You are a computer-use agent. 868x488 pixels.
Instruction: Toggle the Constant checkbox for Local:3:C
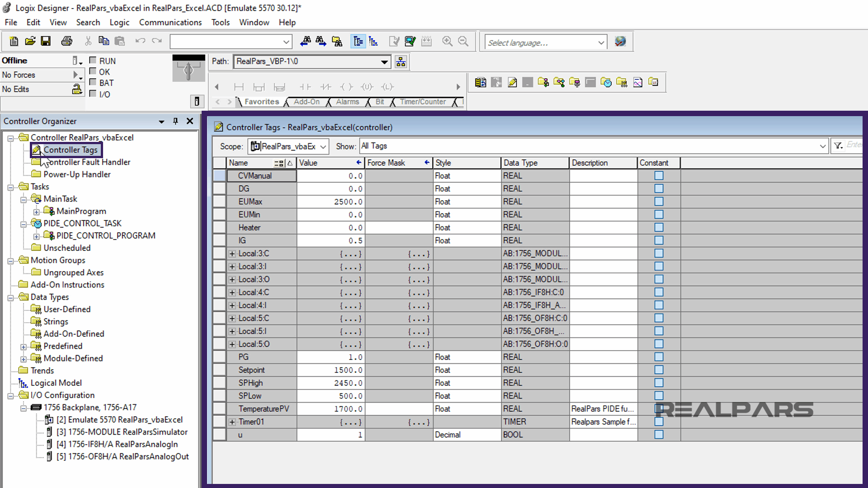click(659, 253)
